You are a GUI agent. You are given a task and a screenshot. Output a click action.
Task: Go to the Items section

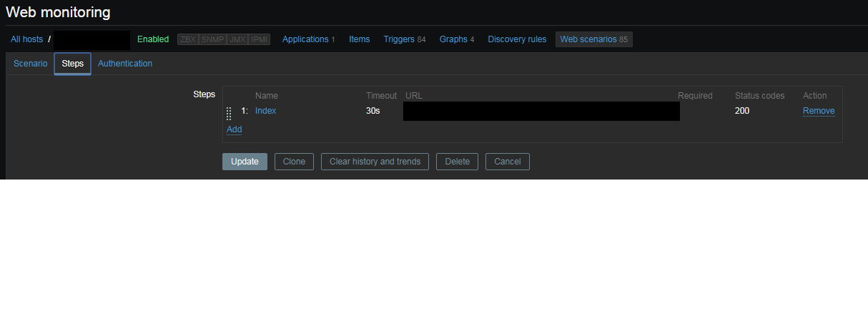(360, 39)
